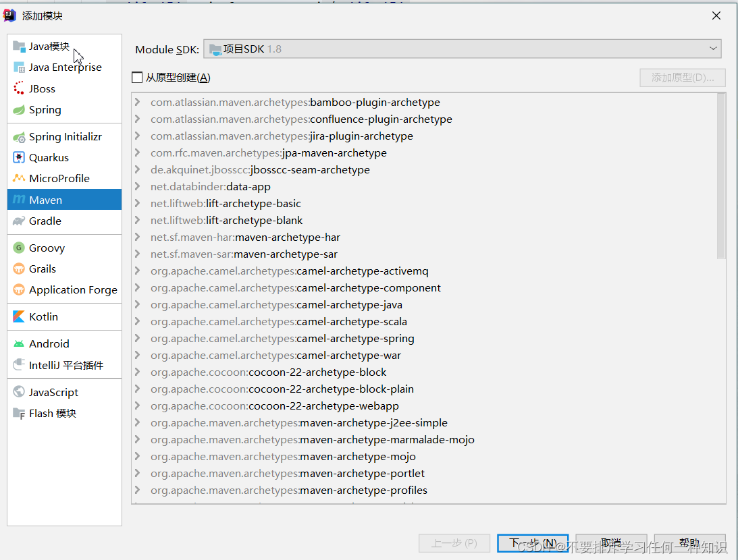
Task: Click the Android robot icon
Action: [19, 343]
